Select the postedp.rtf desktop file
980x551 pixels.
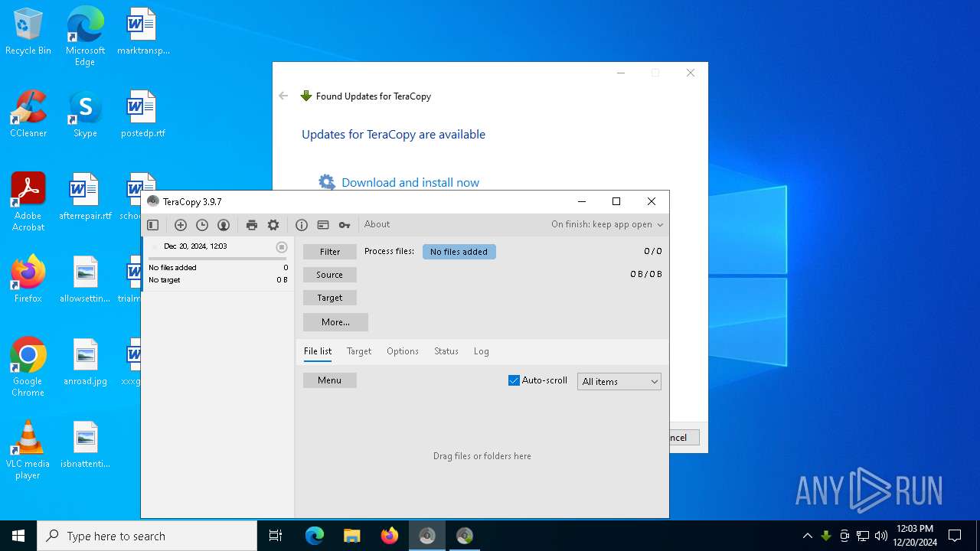[x=142, y=115]
